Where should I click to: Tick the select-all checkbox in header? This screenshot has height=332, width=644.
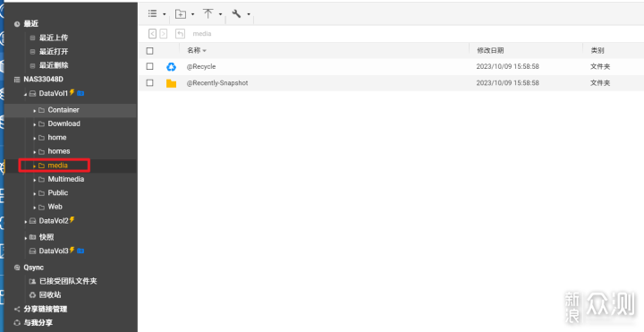point(150,51)
